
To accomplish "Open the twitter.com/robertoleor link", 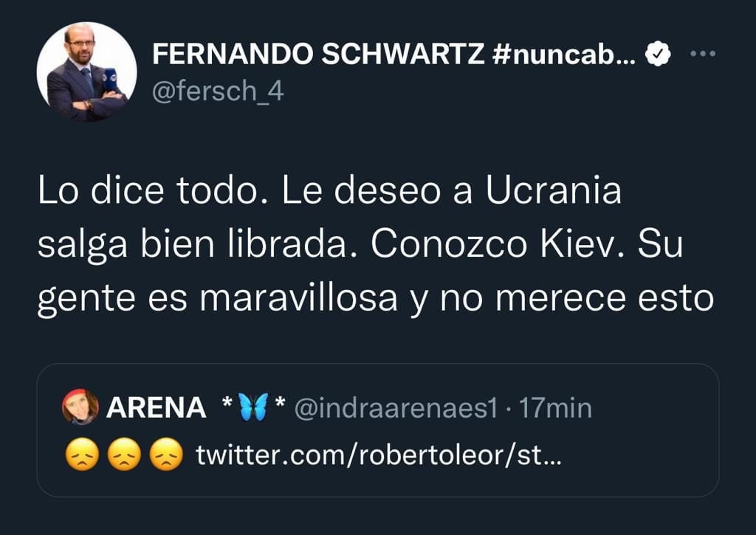I will pyautogui.click(x=379, y=455).
